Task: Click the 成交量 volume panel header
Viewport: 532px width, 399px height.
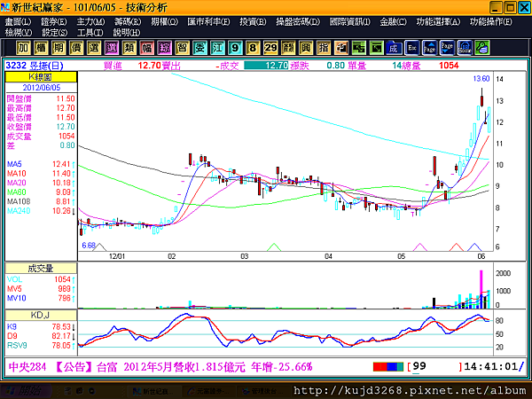Action: (x=41, y=269)
